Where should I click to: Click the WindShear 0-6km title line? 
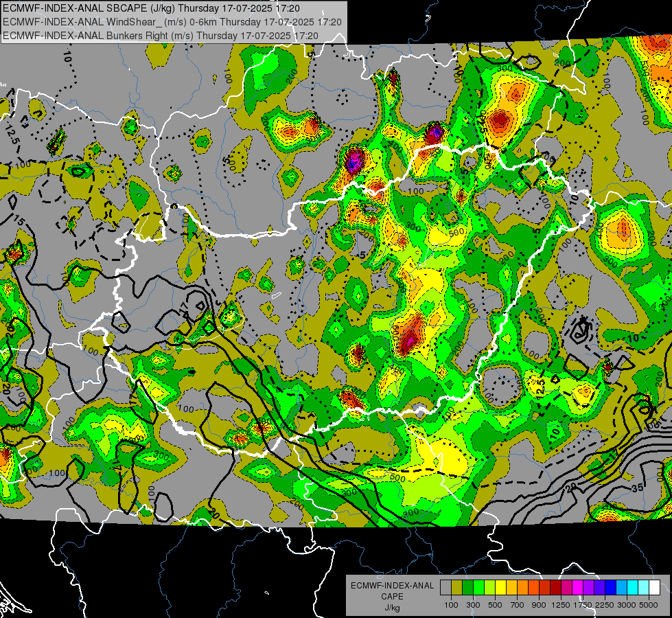(x=172, y=22)
